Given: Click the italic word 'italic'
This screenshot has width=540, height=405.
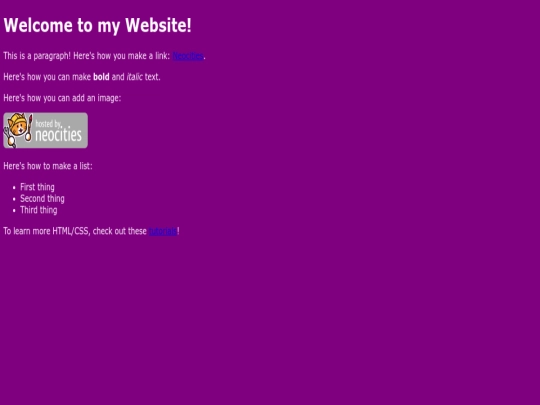Looking at the screenshot, I should tap(135, 77).
